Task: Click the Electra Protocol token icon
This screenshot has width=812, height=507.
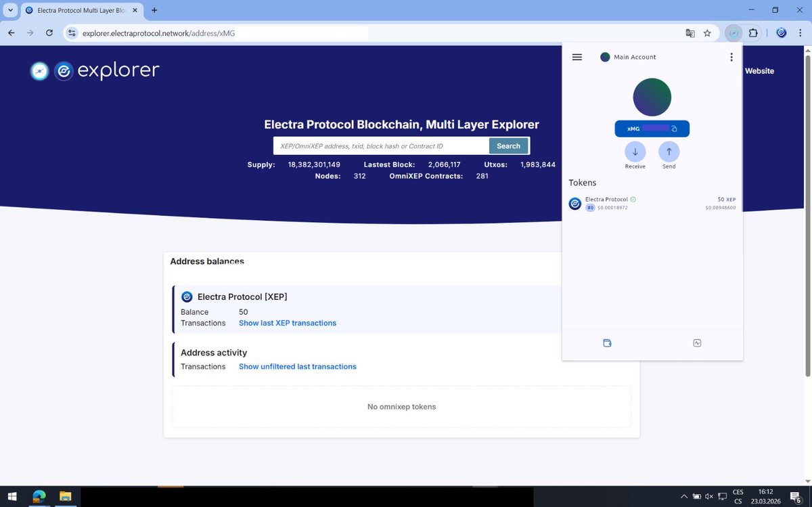Action: (575, 204)
